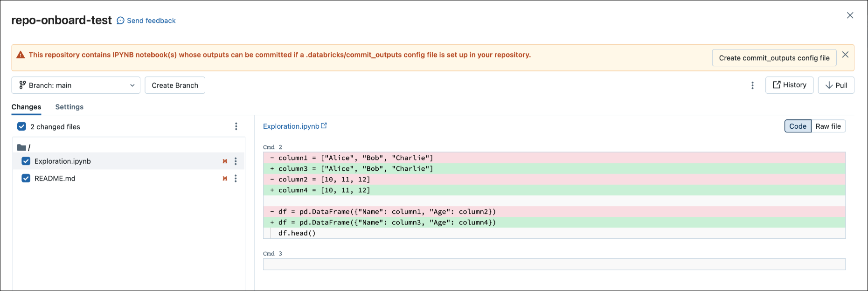Viewport: 868px width, 291px height.
Task: Open options menu for README.md file
Action: point(236,179)
